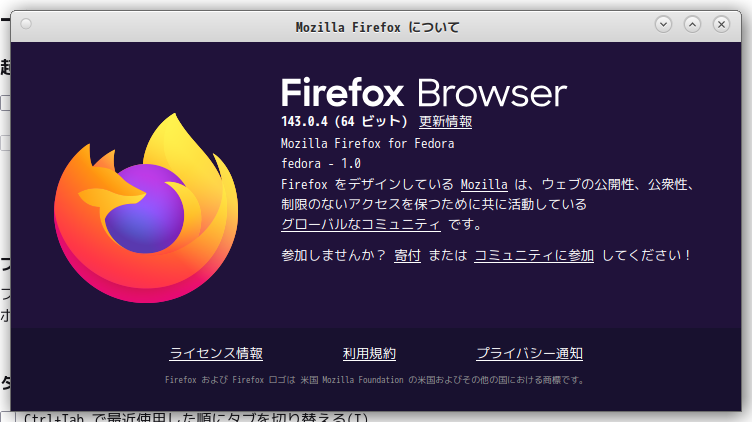Minimize the dialog with the down-chevron button

[x=663, y=24]
